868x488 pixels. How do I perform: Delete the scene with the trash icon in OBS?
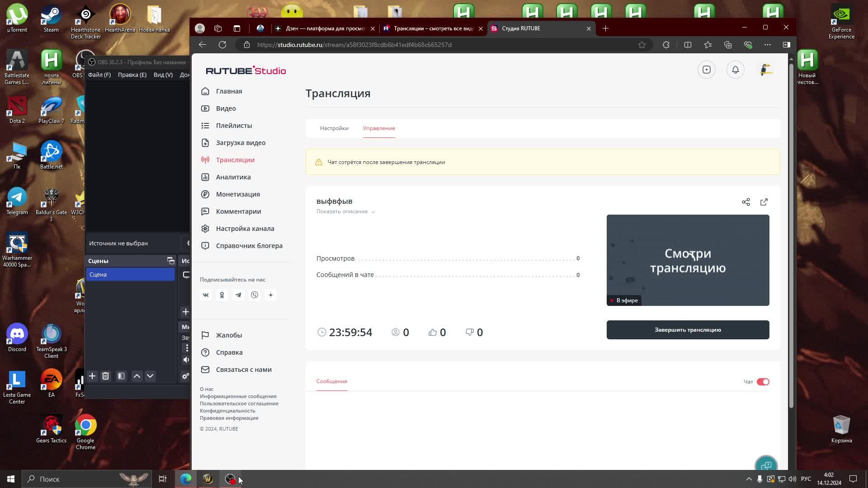(x=105, y=376)
